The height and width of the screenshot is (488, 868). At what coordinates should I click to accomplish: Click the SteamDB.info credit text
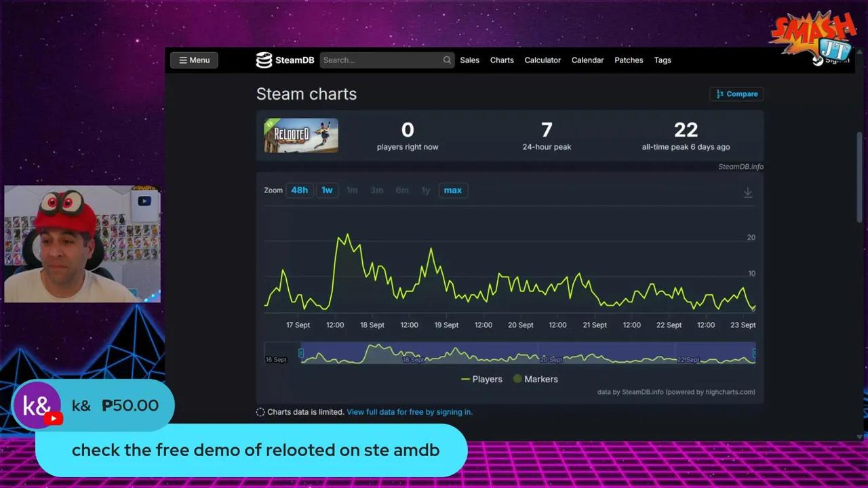point(741,167)
